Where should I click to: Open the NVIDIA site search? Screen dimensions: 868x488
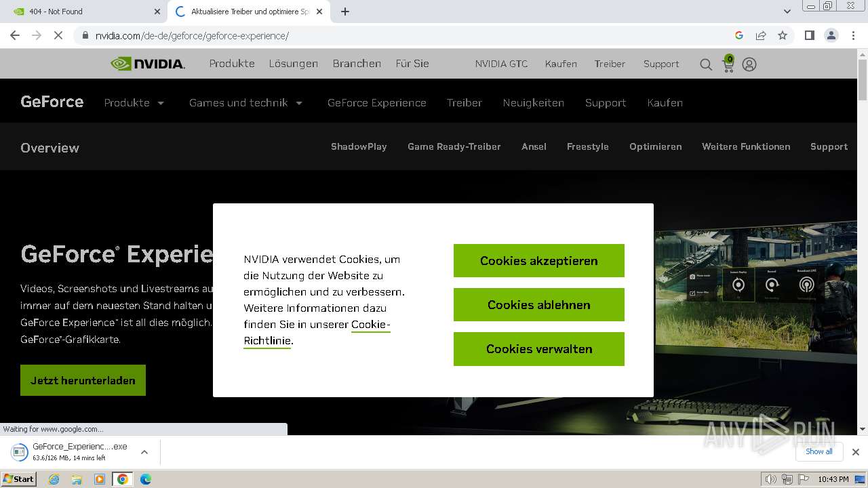(706, 64)
